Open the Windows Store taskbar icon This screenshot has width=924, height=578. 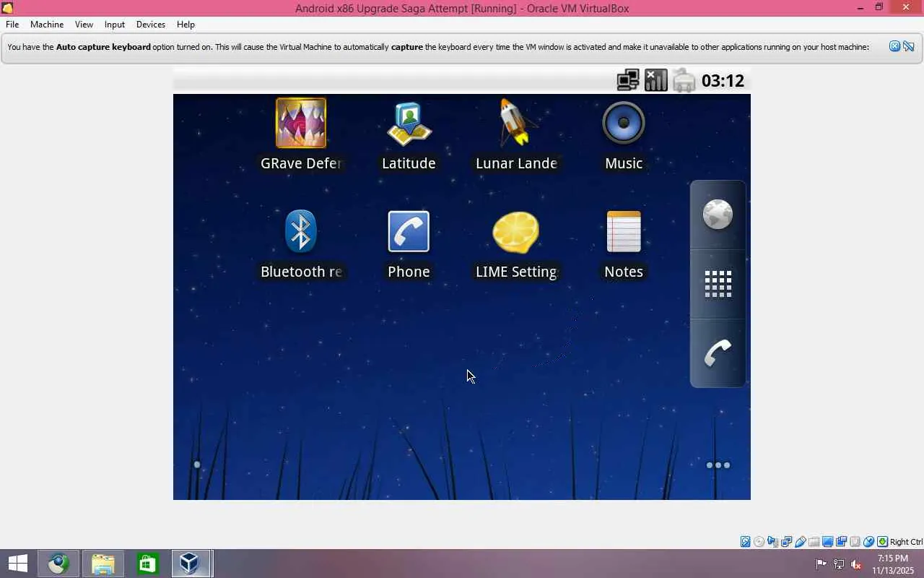(147, 564)
